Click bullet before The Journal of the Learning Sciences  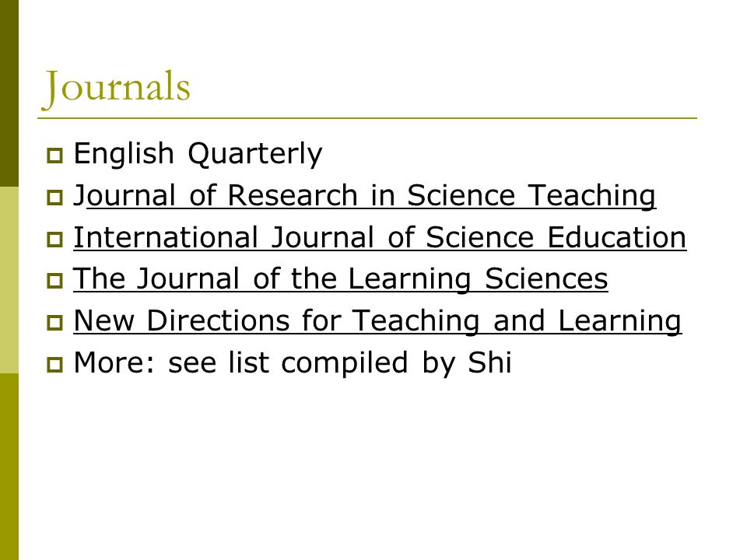point(54,281)
